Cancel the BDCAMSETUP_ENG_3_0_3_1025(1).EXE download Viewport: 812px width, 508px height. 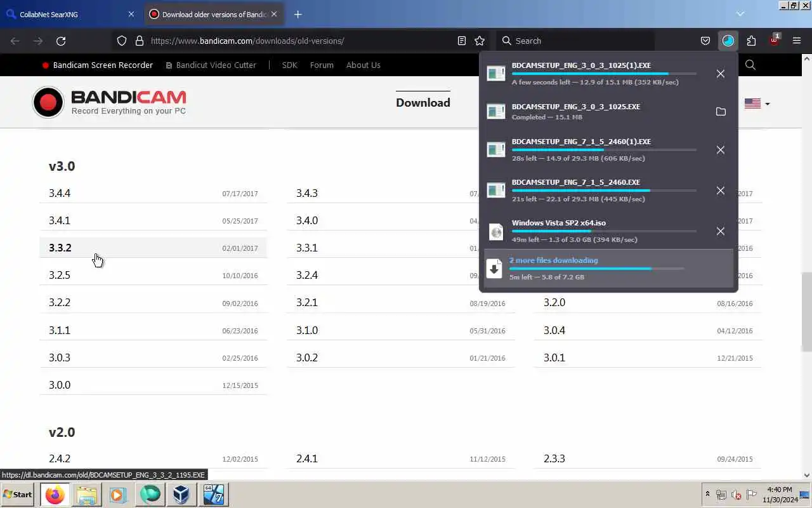pos(721,74)
